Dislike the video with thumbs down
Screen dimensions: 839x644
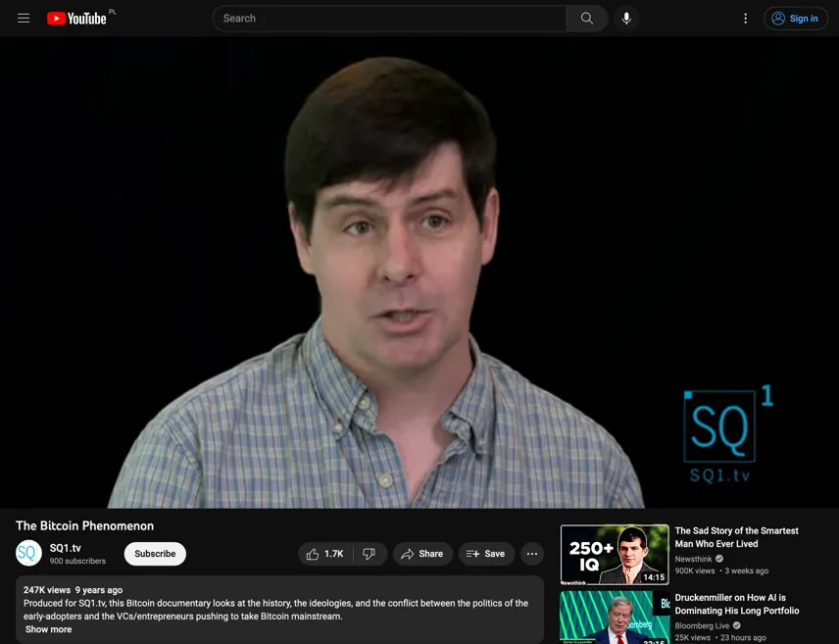coord(370,554)
